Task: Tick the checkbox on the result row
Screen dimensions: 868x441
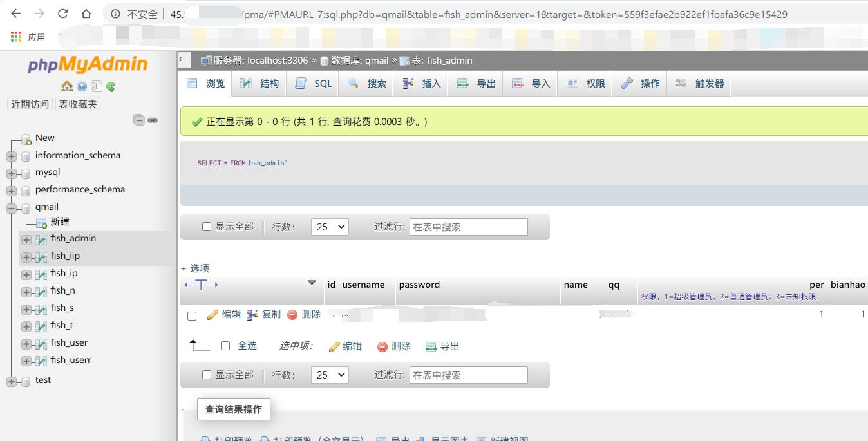Action: (191, 314)
